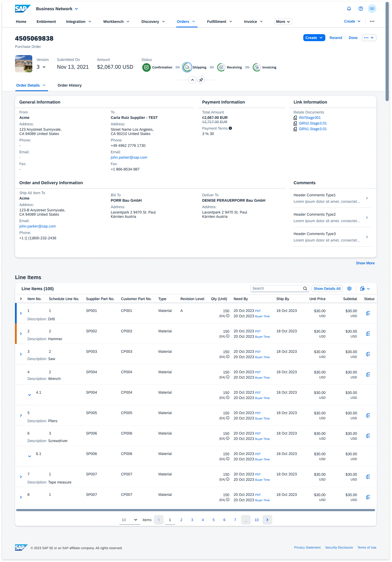Open the table export icon menu
Viewport: 392px width, 562px height.
(x=365, y=289)
